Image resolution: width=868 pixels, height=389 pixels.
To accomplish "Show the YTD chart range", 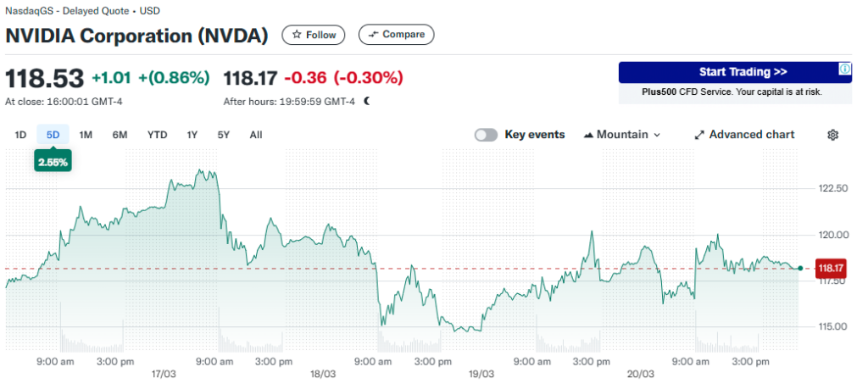I will click(x=157, y=135).
